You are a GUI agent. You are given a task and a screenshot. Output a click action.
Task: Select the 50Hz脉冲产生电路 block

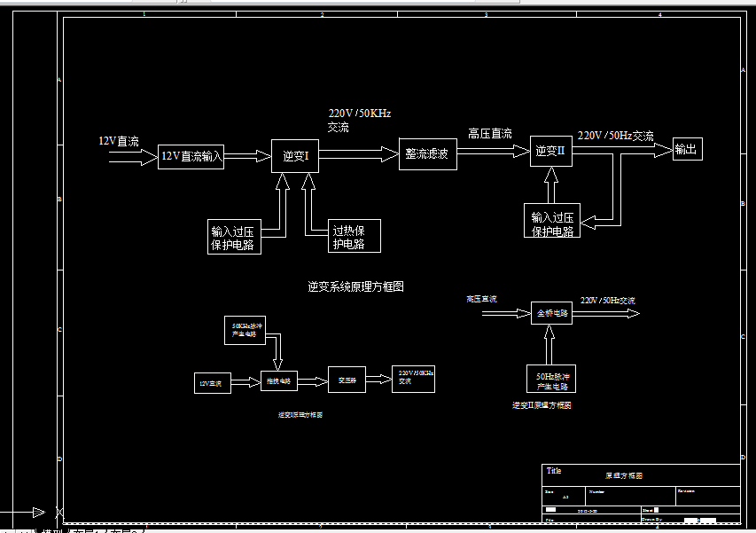(551, 379)
